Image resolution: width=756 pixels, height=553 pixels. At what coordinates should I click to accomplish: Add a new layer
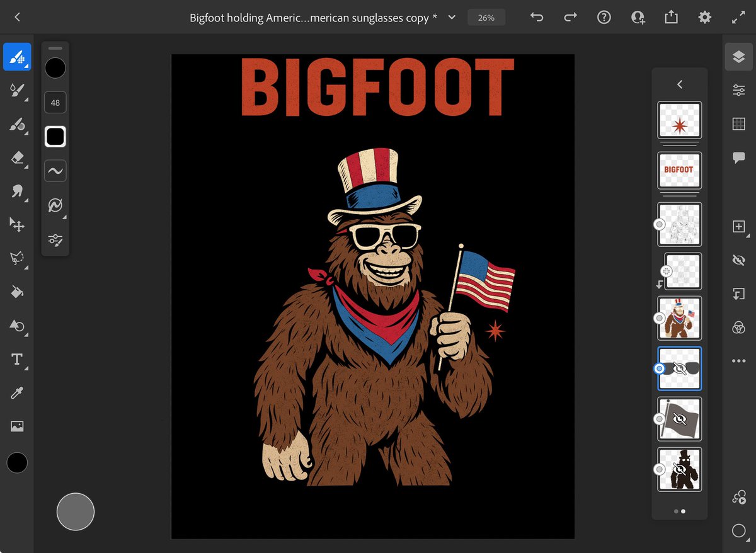tap(739, 227)
